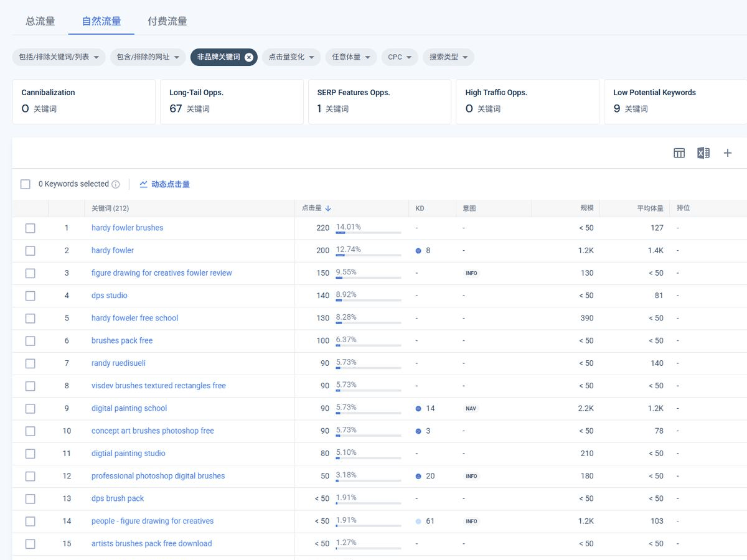Open the 搜索类型 dropdown
Screen dimensions: 747x560
[x=449, y=57]
